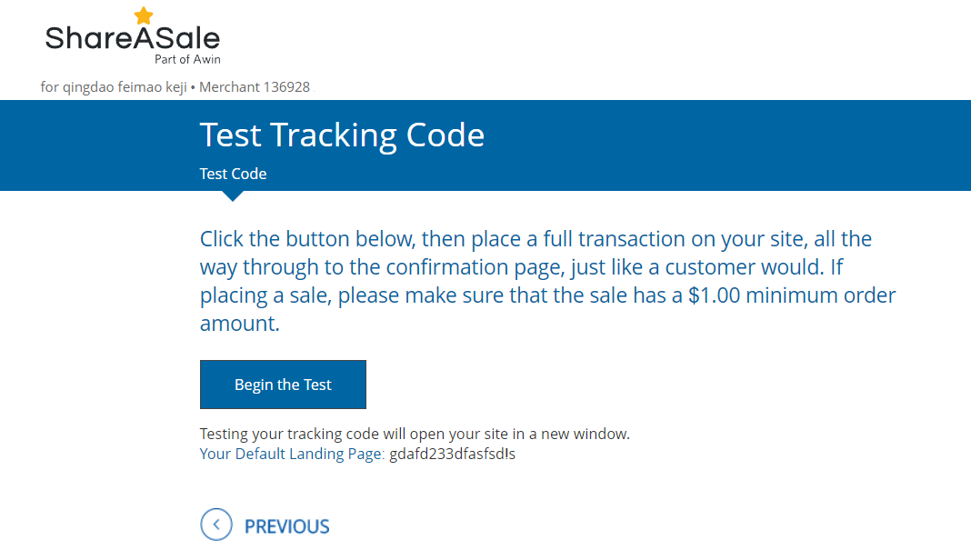
Task: Click the instruction paragraph's first line
Action: pyautogui.click(x=536, y=239)
